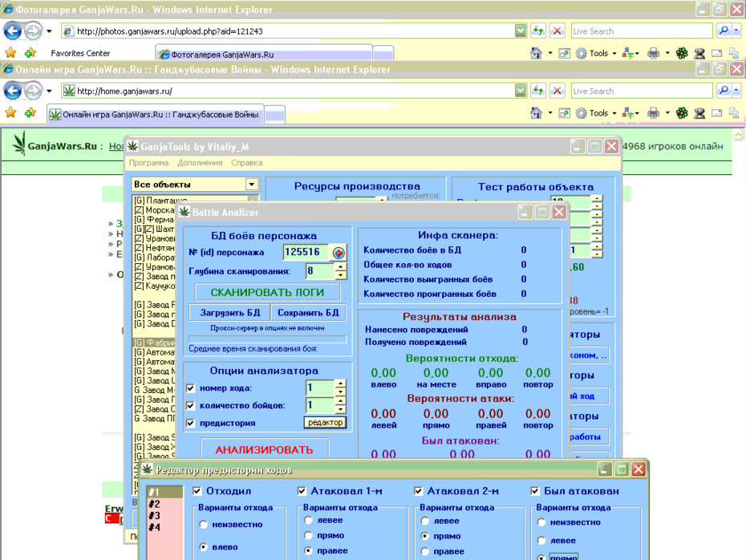Refresh the home.ganjawars.ru page
Screen dimensions: 746x560
538,91
